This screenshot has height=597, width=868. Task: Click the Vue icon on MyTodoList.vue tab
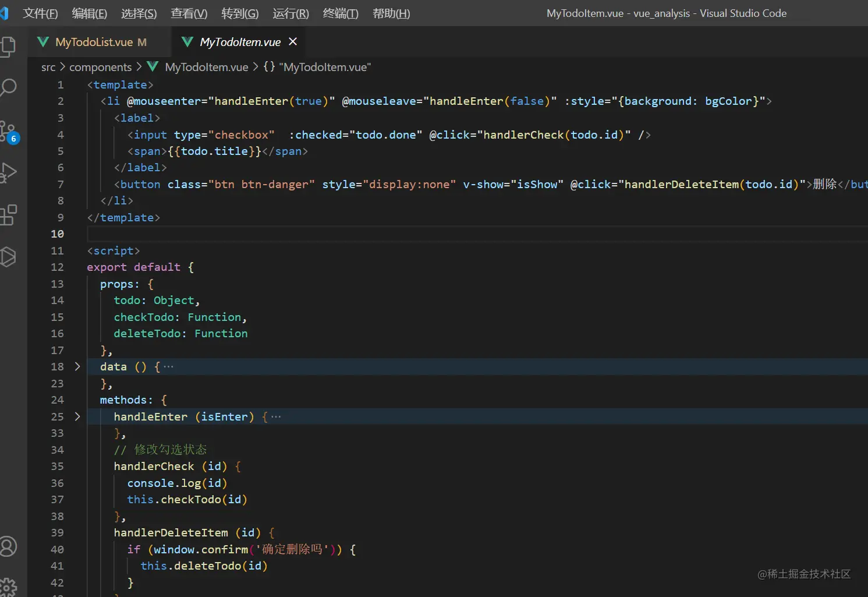click(43, 42)
